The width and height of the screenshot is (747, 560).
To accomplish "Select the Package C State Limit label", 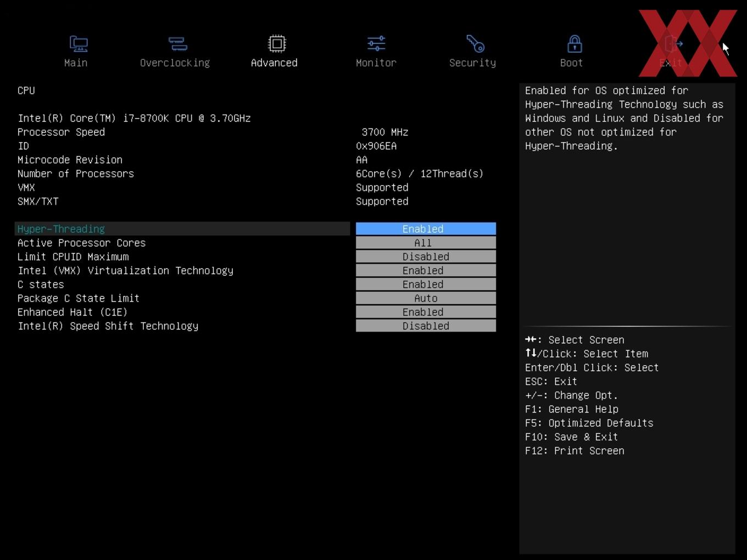I will (79, 298).
